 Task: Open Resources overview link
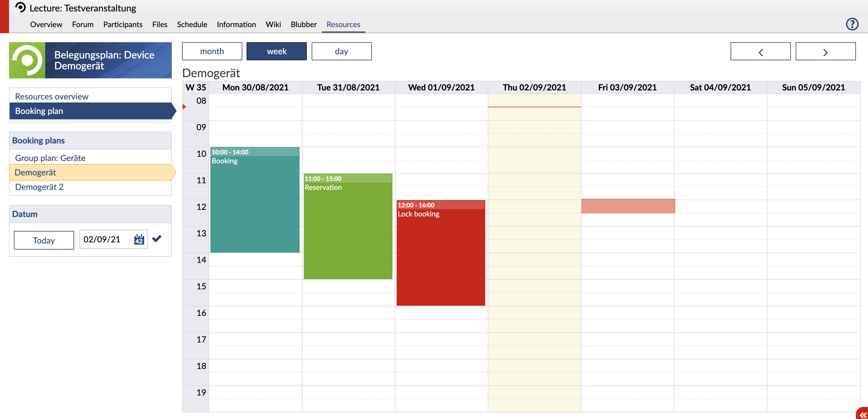click(x=52, y=96)
